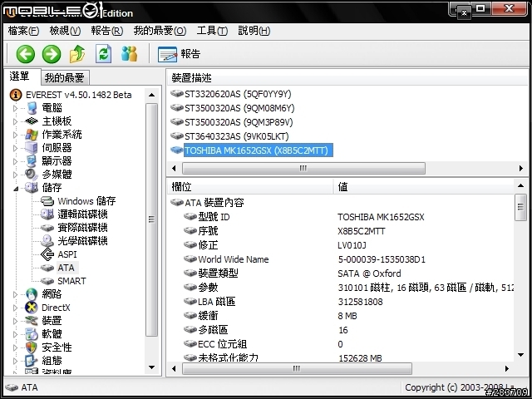Select the 軟體 software icon

point(32,334)
